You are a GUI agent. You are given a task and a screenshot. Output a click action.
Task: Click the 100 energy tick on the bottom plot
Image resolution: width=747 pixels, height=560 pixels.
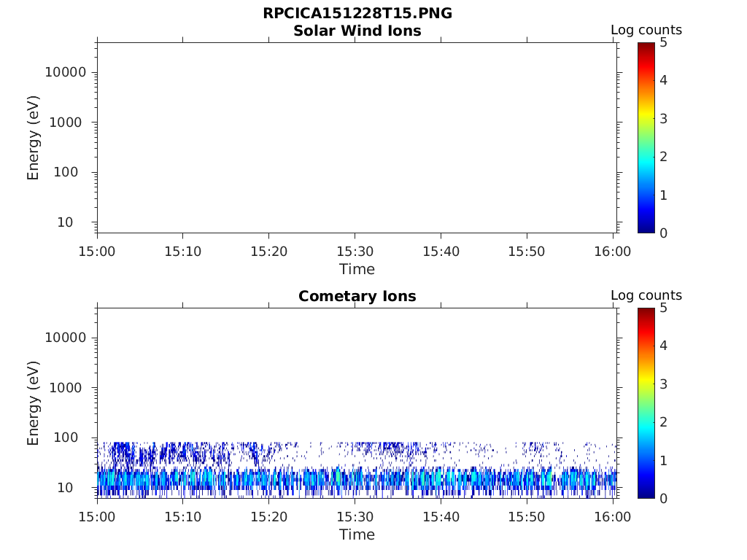[66, 437]
